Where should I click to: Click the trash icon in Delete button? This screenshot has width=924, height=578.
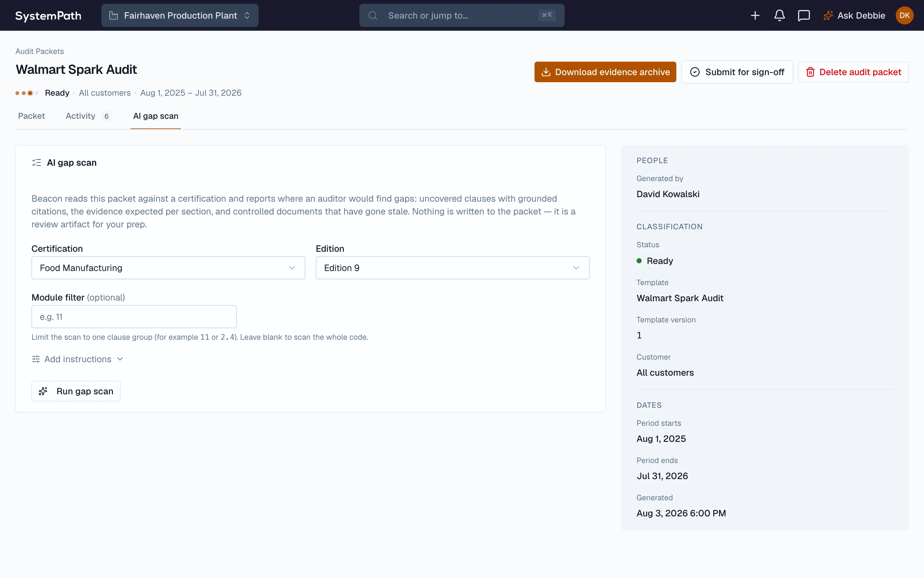[x=810, y=72]
